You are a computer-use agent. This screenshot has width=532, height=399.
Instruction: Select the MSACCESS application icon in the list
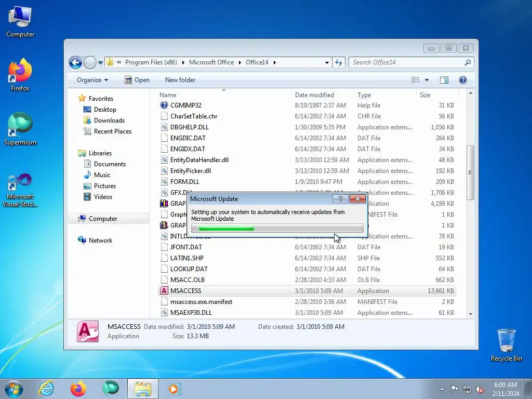pyautogui.click(x=164, y=291)
